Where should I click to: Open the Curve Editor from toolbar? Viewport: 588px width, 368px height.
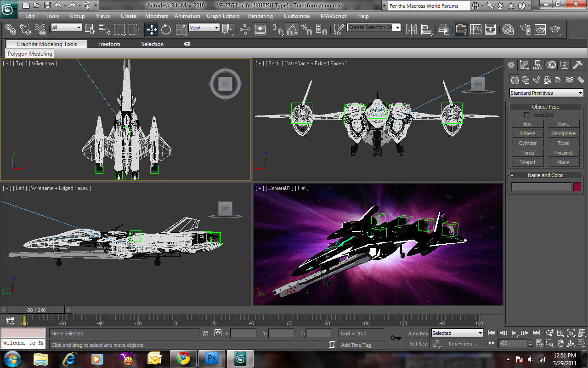pos(476,29)
